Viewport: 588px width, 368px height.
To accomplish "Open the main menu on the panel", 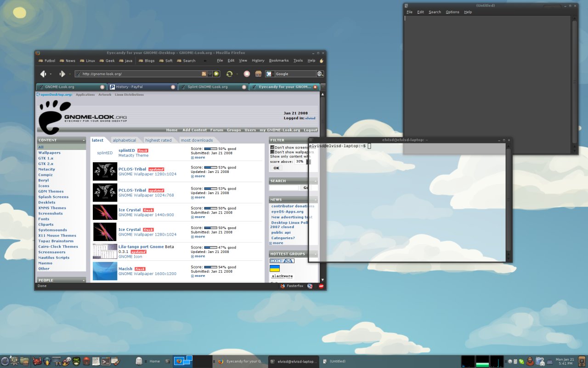I will 5,361.
